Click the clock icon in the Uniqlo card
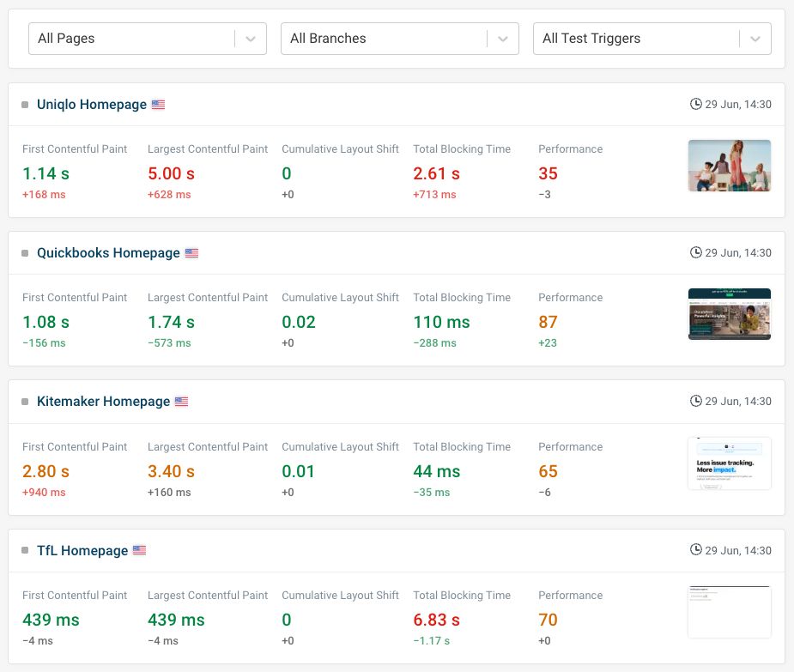The image size is (794, 672). [696, 104]
